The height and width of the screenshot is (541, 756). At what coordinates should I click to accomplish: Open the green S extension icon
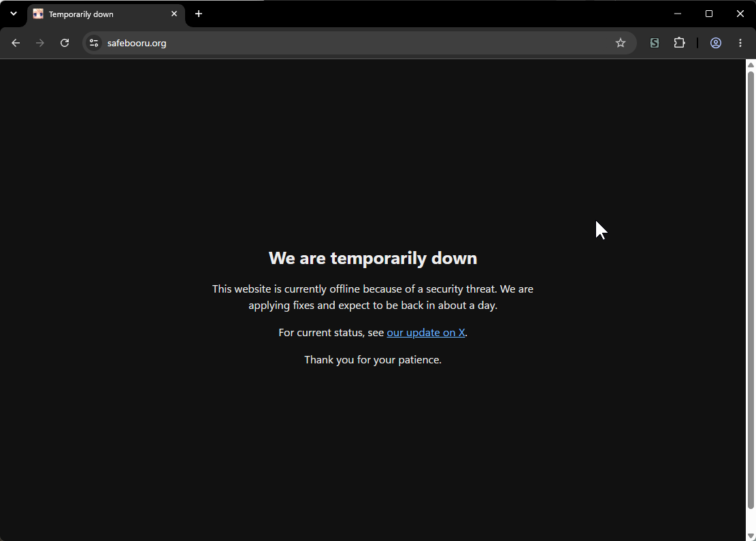(654, 43)
